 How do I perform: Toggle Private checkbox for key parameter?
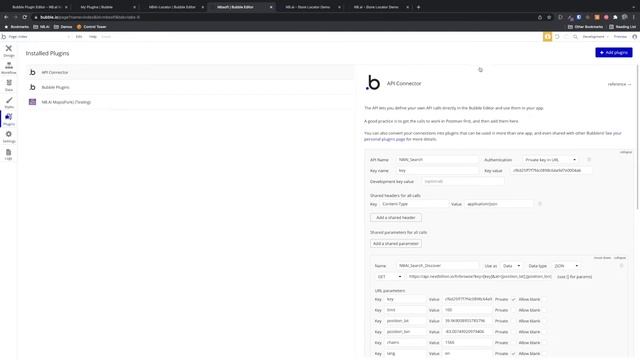(x=513, y=300)
